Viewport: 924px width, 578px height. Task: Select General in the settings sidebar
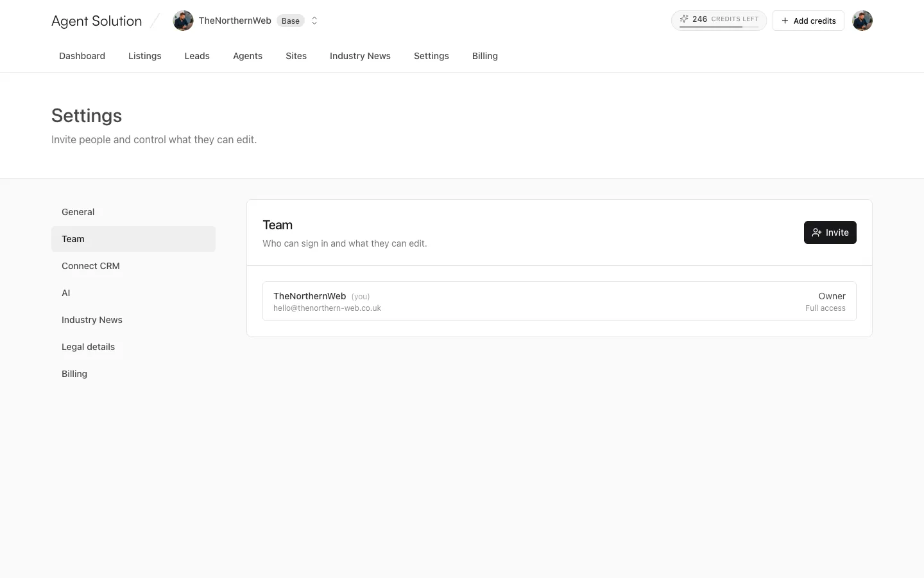133,212
